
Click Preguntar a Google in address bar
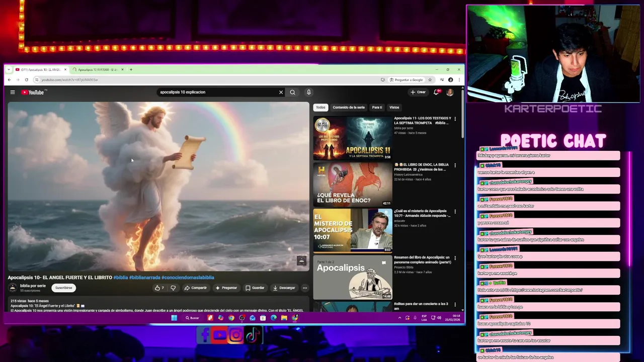pyautogui.click(x=406, y=79)
